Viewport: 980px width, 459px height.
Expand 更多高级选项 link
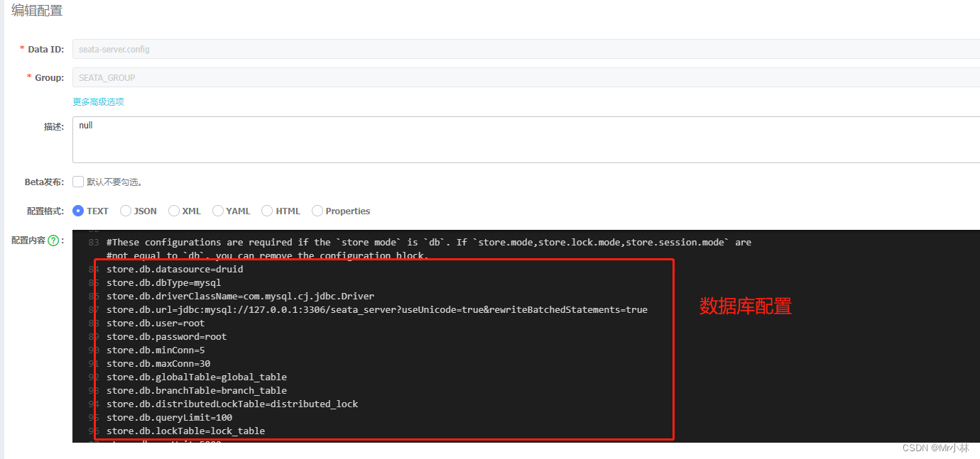98,101
